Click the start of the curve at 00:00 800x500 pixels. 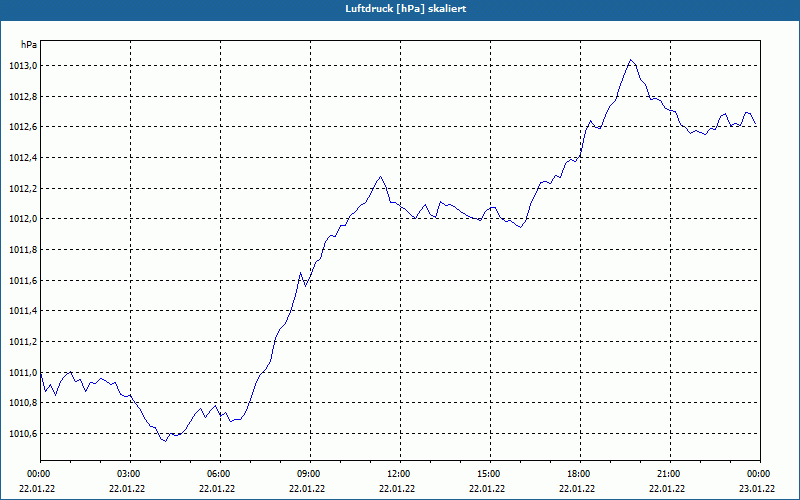(41, 376)
